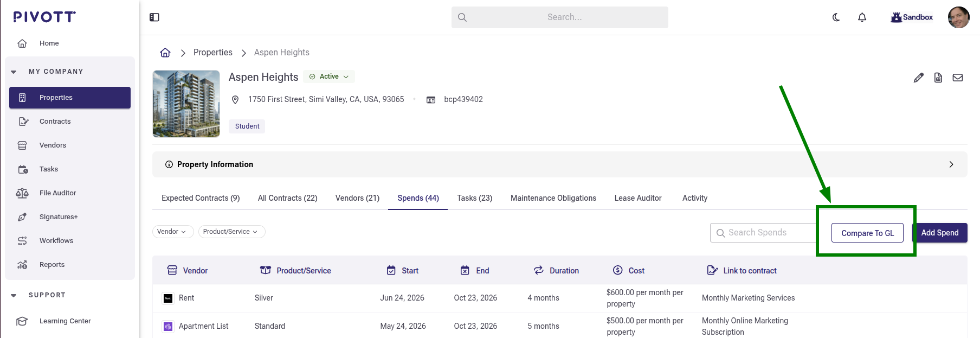Open the Product/Service filter dropdown

click(231, 232)
